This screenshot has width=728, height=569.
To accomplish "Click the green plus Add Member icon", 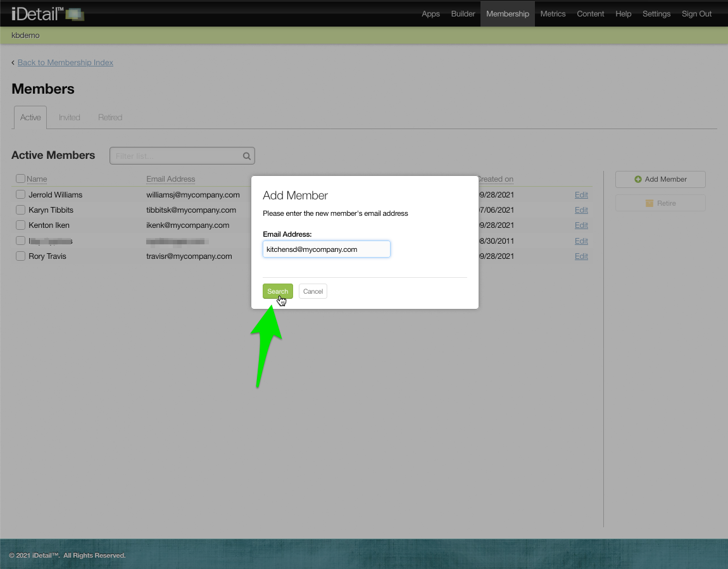I will (638, 180).
